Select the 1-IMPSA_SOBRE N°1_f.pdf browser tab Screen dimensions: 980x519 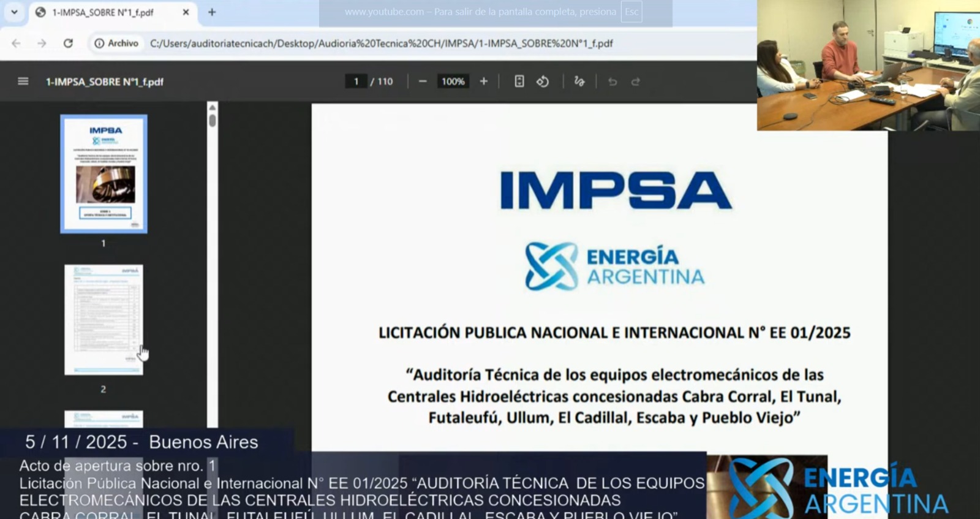coord(103,12)
